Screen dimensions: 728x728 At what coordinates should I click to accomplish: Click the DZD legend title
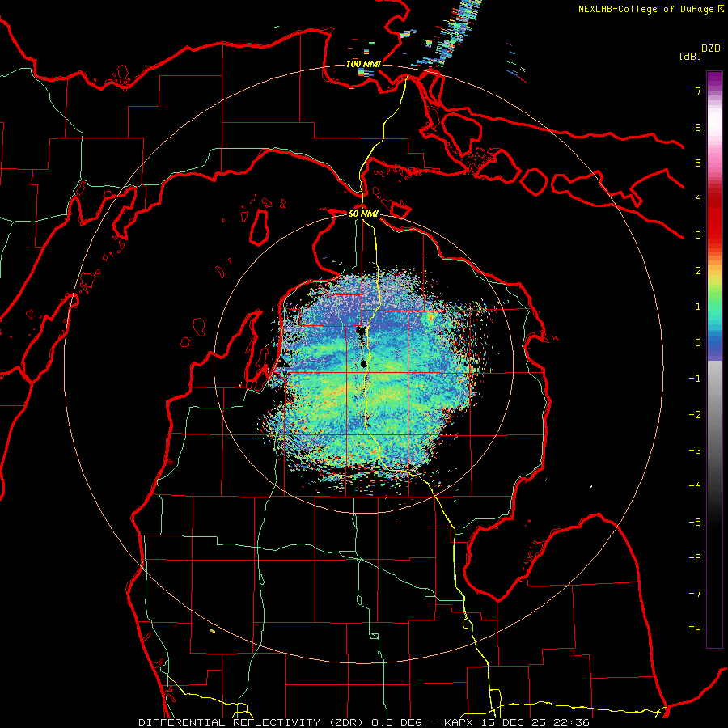[x=711, y=49]
